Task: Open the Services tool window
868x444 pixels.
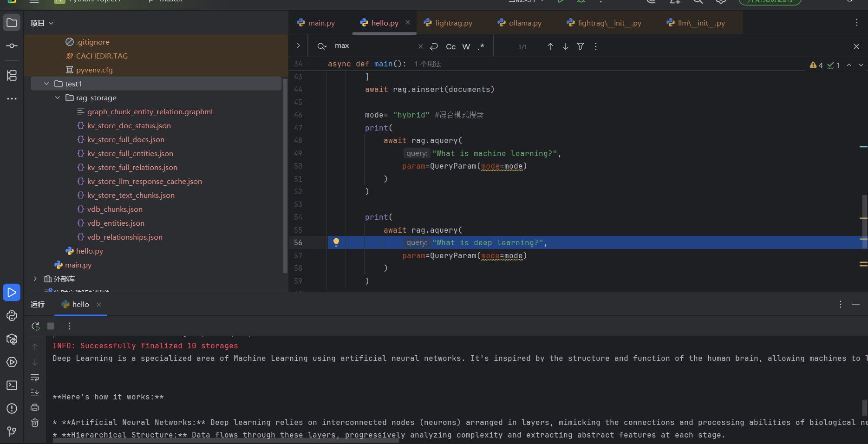Action: [12, 362]
